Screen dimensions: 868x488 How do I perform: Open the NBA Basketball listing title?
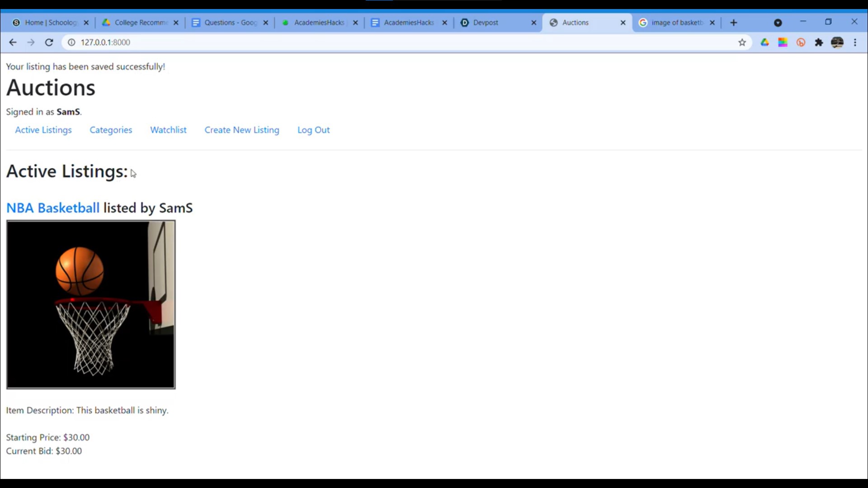53,208
